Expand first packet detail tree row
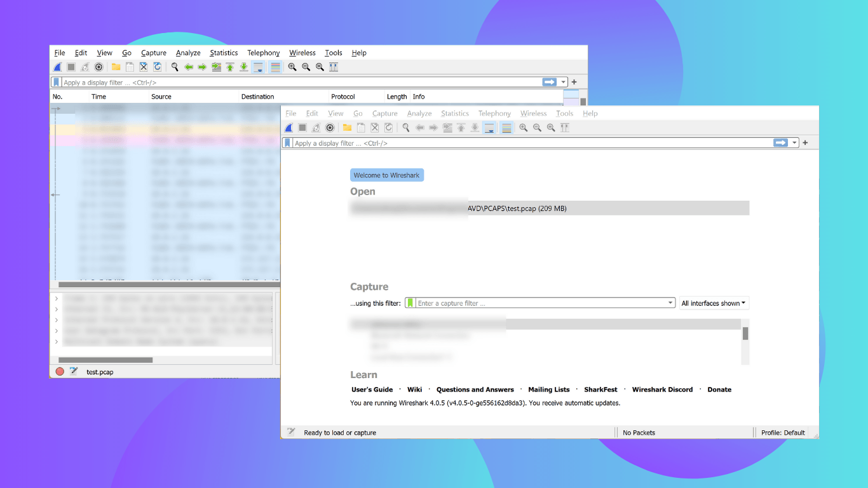This screenshot has height=488, width=868. click(x=57, y=298)
